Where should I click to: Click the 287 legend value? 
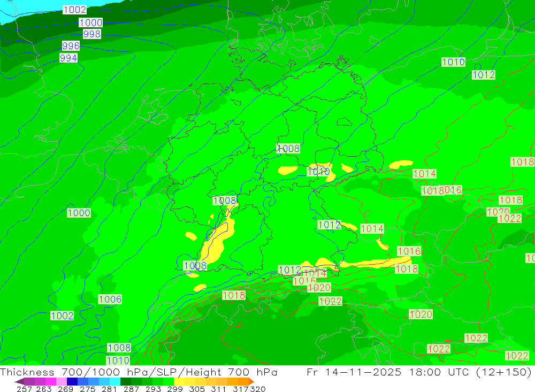[132, 389]
